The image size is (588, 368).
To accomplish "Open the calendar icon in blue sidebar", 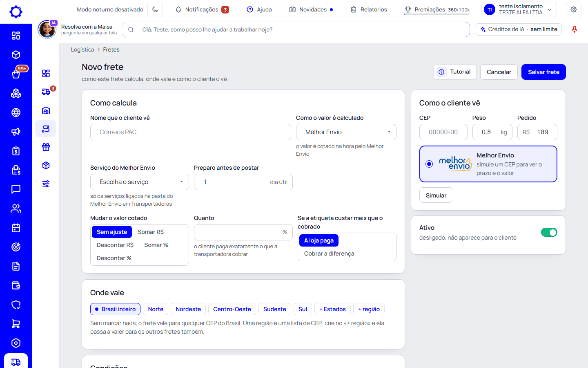I will click(16, 228).
